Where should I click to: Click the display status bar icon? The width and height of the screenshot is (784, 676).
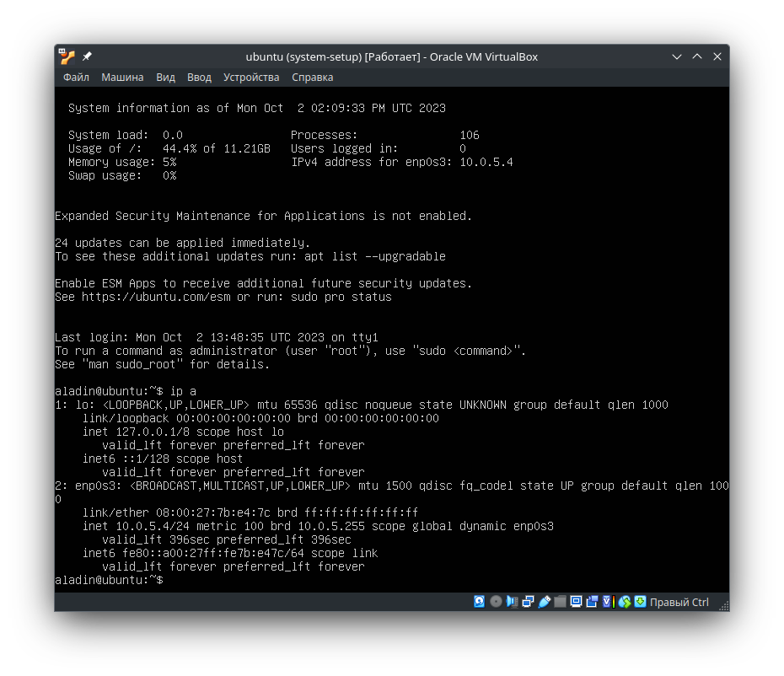pos(577,602)
